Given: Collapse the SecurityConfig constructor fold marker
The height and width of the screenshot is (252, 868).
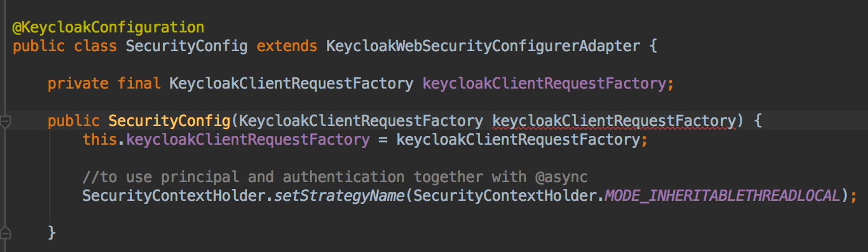Looking at the screenshot, I should pos(6,121).
